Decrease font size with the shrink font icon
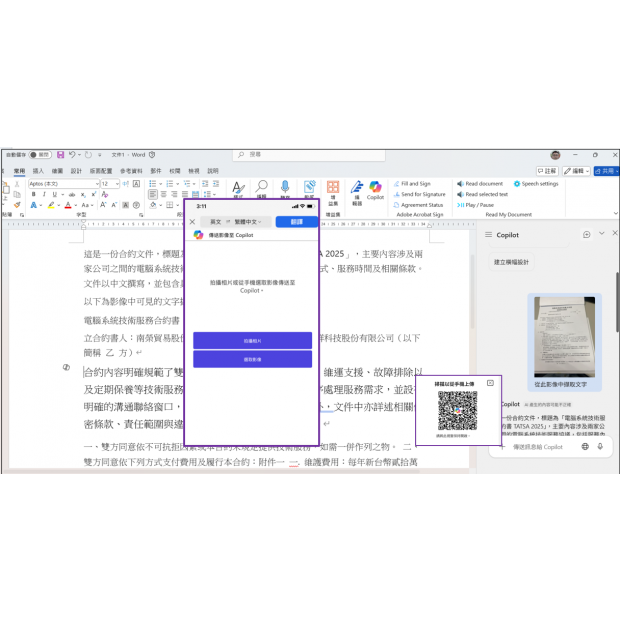This screenshot has width=620, height=620. 114,205
